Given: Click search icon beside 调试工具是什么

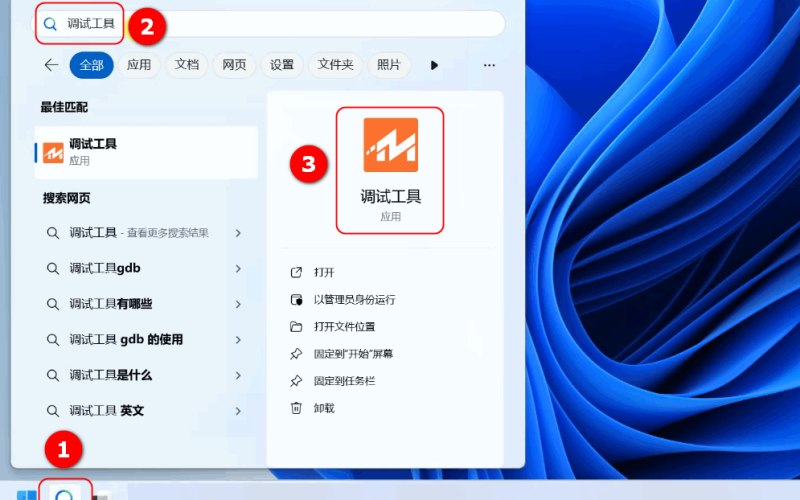Looking at the screenshot, I should click(x=53, y=376).
